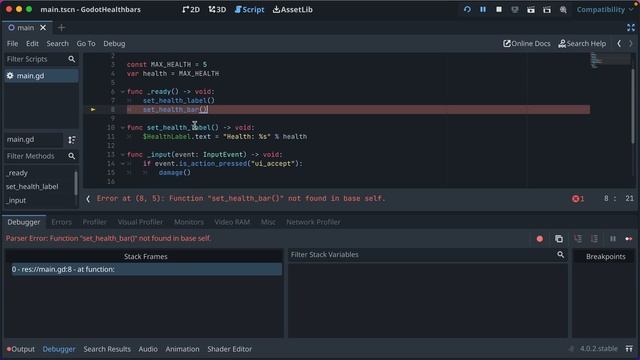Click the code editor vertical scrollbar
Image resolution: width=640 pixels, height=360 pixels.
pyautogui.click(x=633, y=106)
